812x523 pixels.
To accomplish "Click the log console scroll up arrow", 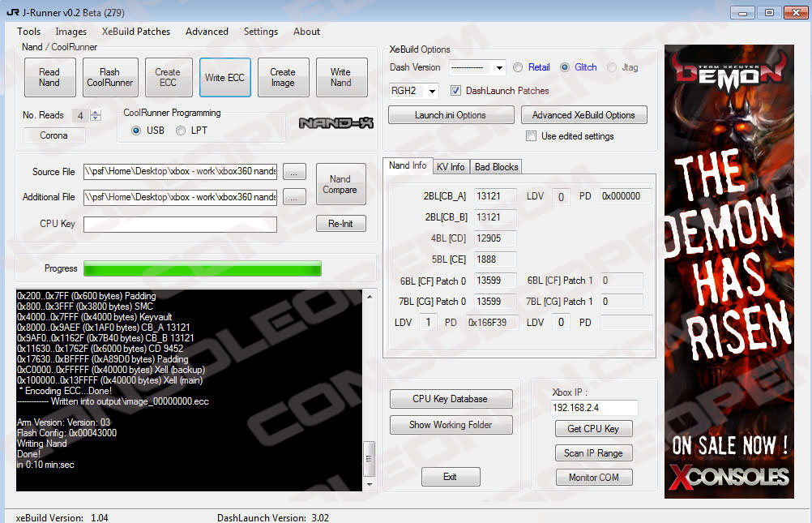I will pos(370,297).
